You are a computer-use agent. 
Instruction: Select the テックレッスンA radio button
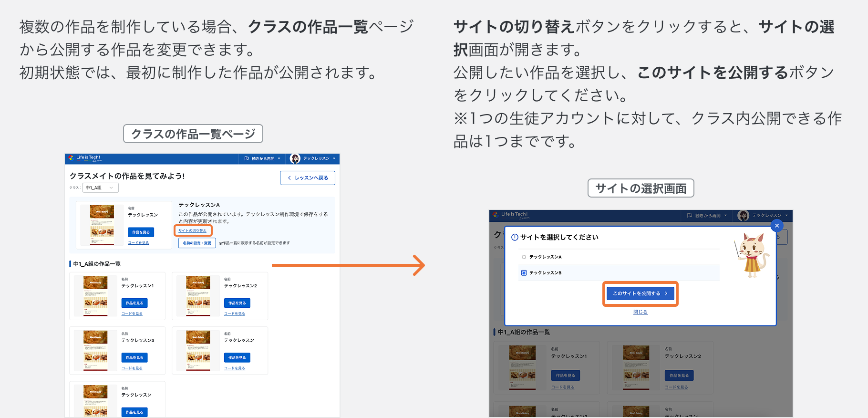pyautogui.click(x=524, y=257)
